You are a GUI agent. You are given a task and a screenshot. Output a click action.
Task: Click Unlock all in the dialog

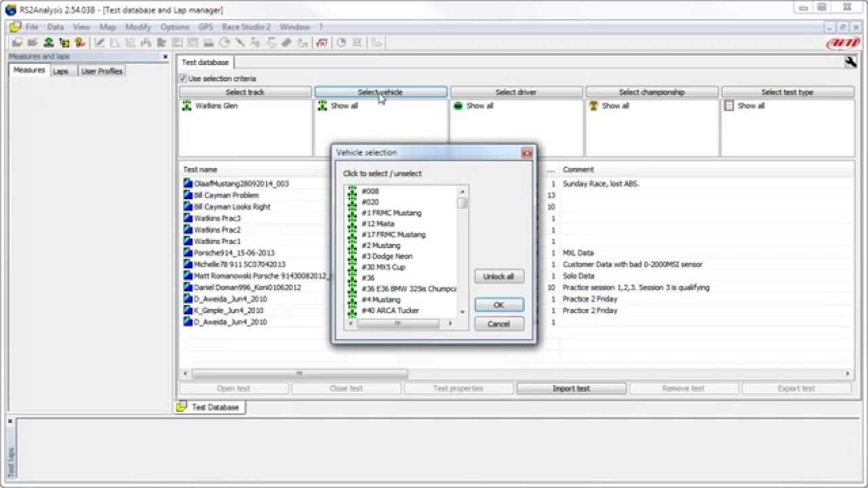point(498,277)
